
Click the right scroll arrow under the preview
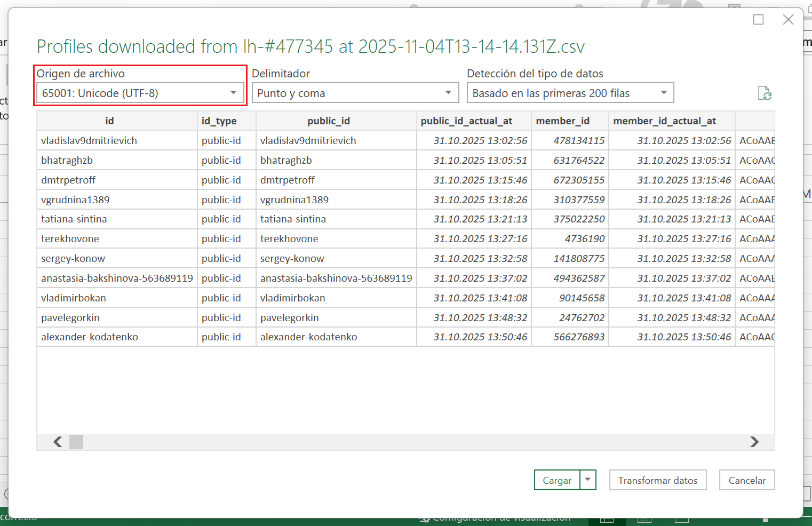click(754, 442)
